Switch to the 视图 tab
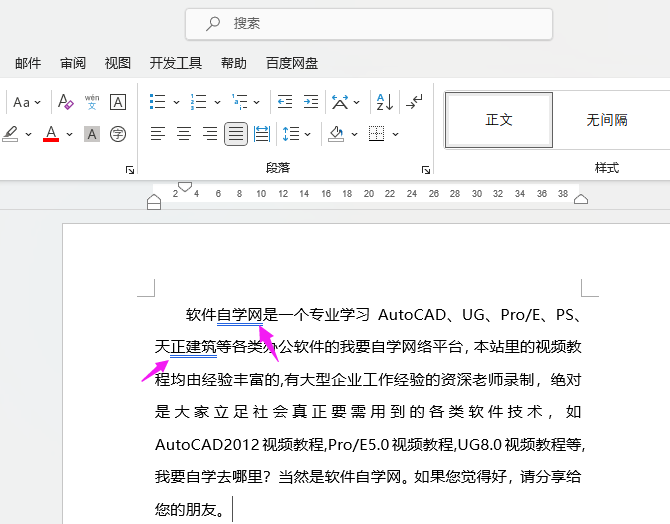This screenshot has width=670, height=524. 118,63
